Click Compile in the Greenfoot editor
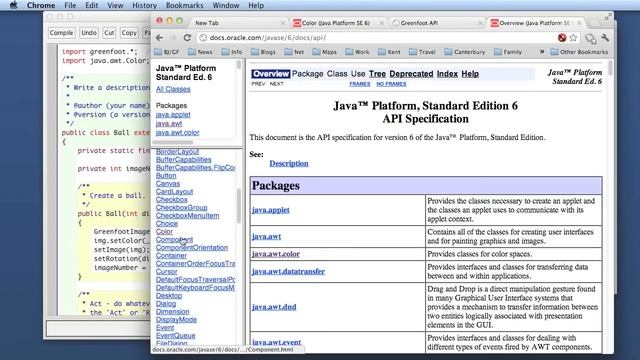This screenshot has width=640, height=360. pyautogui.click(x=61, y=33)
